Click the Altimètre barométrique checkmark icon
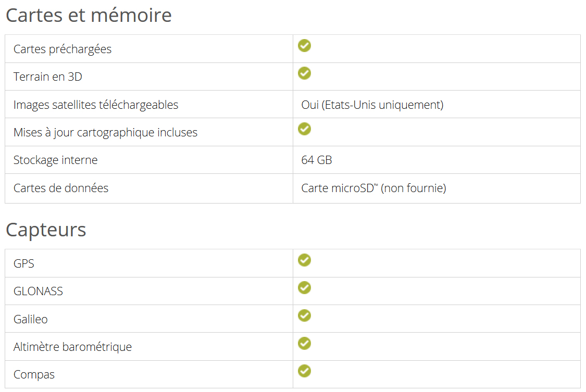 point(304,343)
